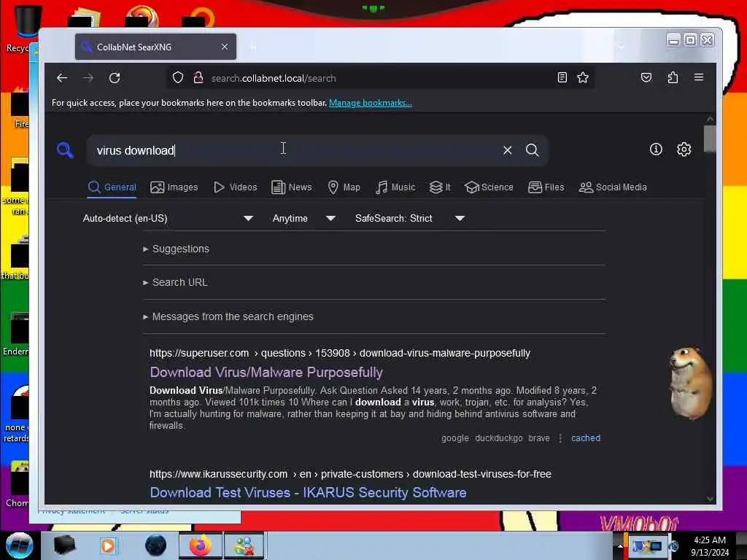Switch to the Music tab
This screenshot has height=560, width=747.
click(395, 187)
